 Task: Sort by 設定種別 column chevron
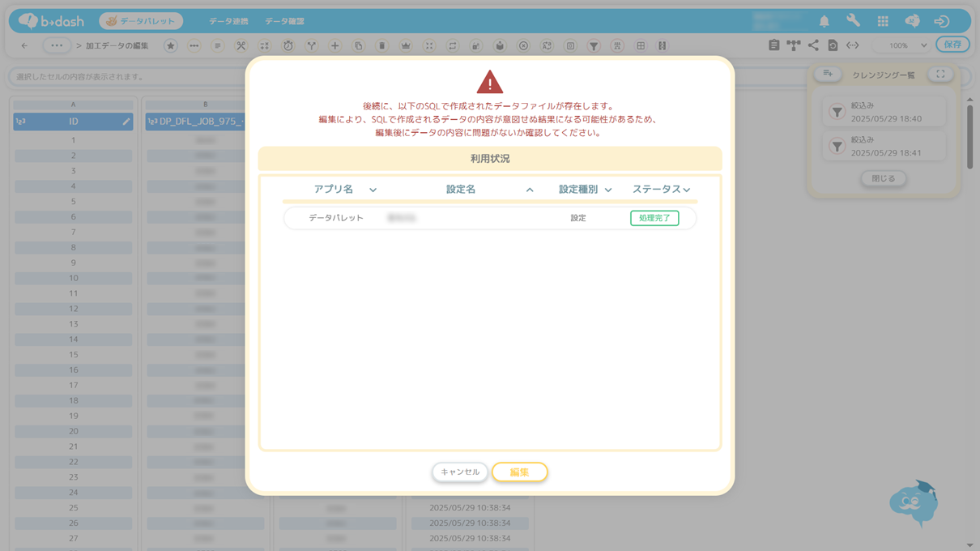608,190
